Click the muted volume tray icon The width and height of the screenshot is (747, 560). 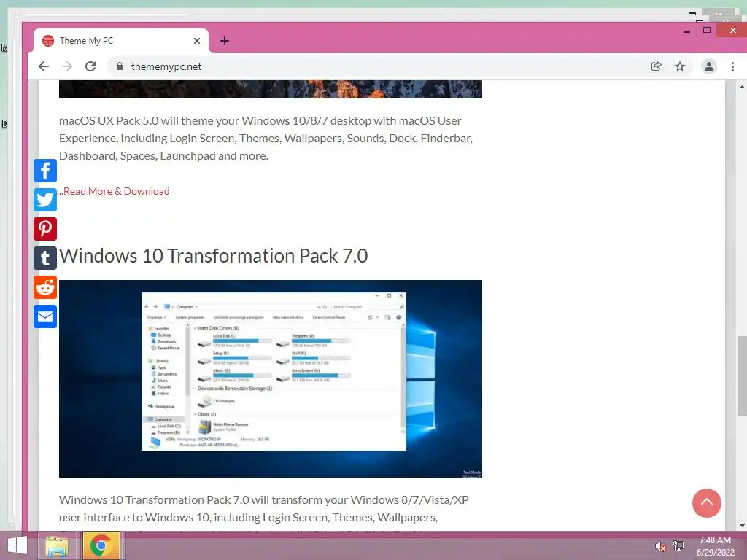(660, 546)
